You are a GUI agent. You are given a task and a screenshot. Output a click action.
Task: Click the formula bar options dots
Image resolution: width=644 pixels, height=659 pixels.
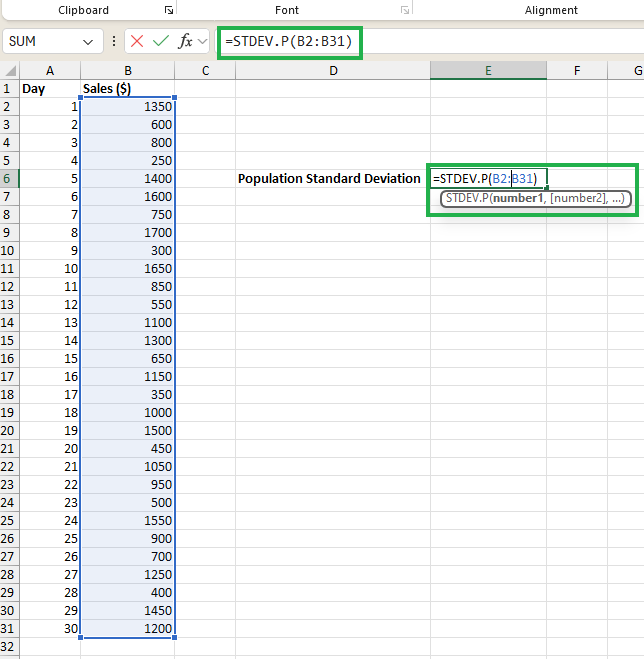114,41
